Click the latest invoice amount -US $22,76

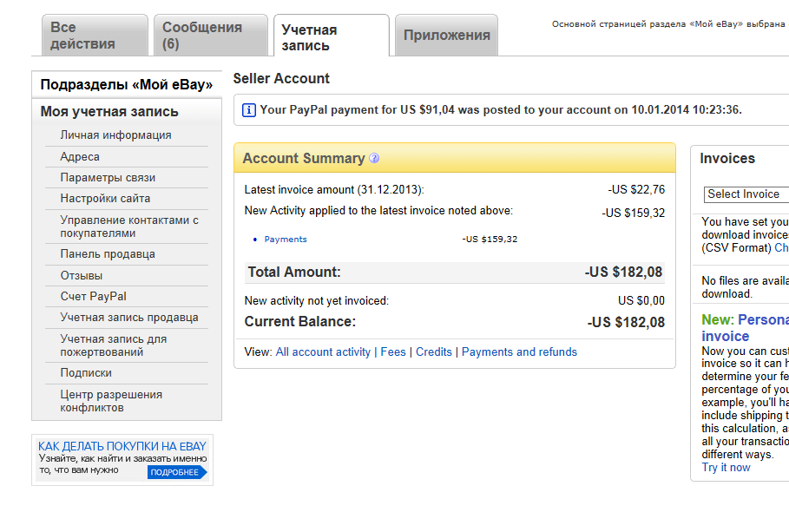[x=636, y=190]
